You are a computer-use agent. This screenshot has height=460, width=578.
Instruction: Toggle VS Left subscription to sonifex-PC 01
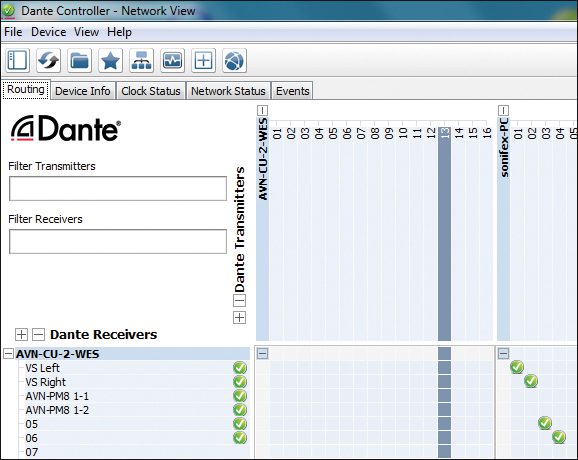(517, 367)
